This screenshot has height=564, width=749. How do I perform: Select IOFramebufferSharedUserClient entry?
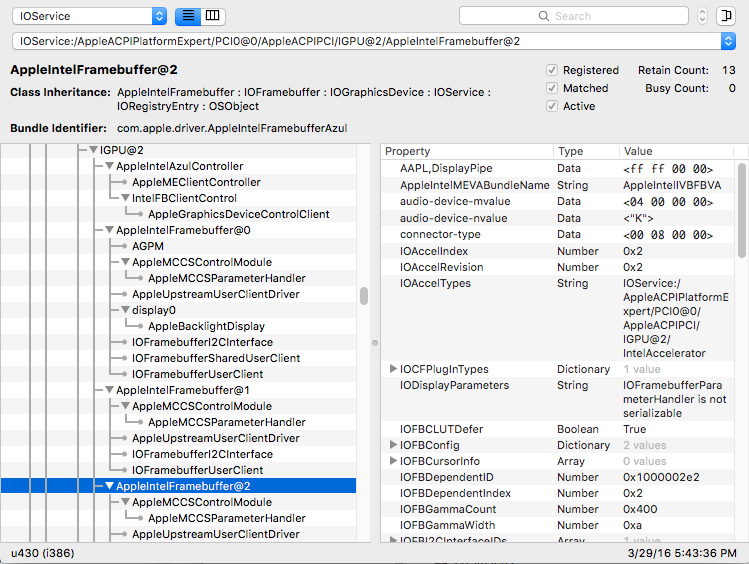pos(216,358)
